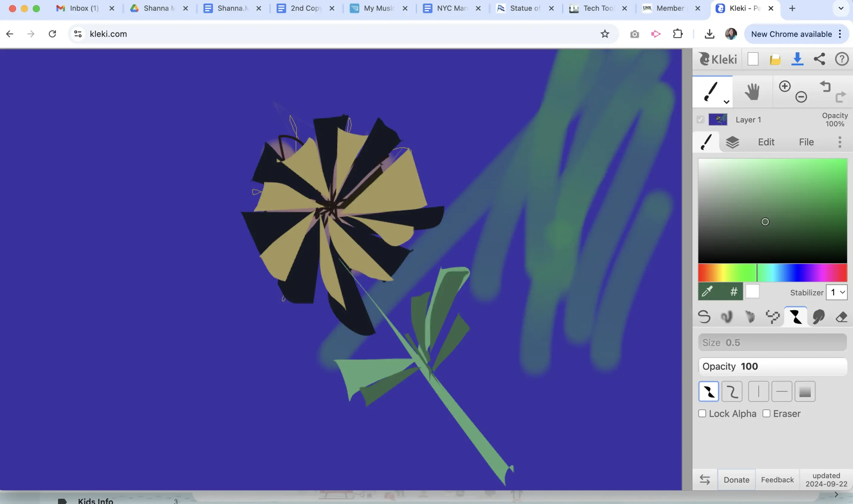Image resolution: width=853 pixels, height=504 pixels.
Task: Open the File tab
Action: pyautogui.click(x=806, y=142)
